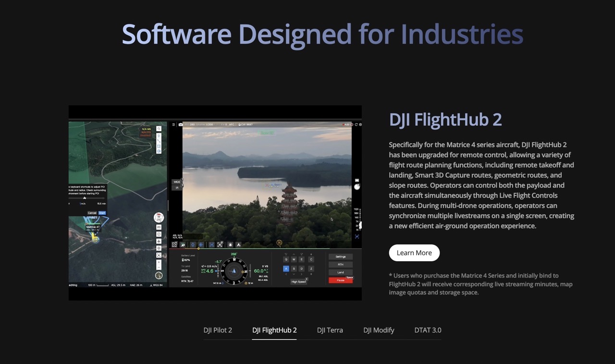Click the Land button

(341, 272)
